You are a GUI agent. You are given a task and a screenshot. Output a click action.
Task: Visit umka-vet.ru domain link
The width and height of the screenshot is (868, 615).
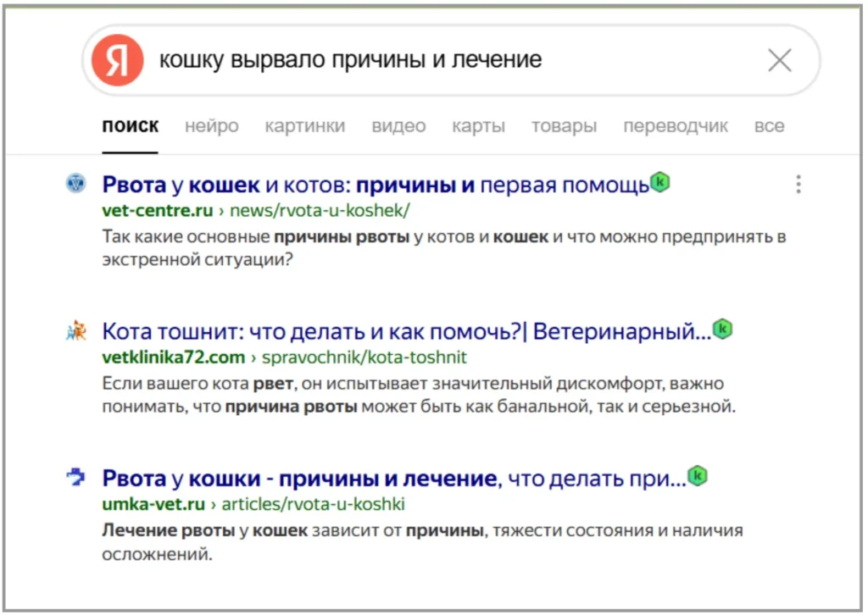pos(153,504)
